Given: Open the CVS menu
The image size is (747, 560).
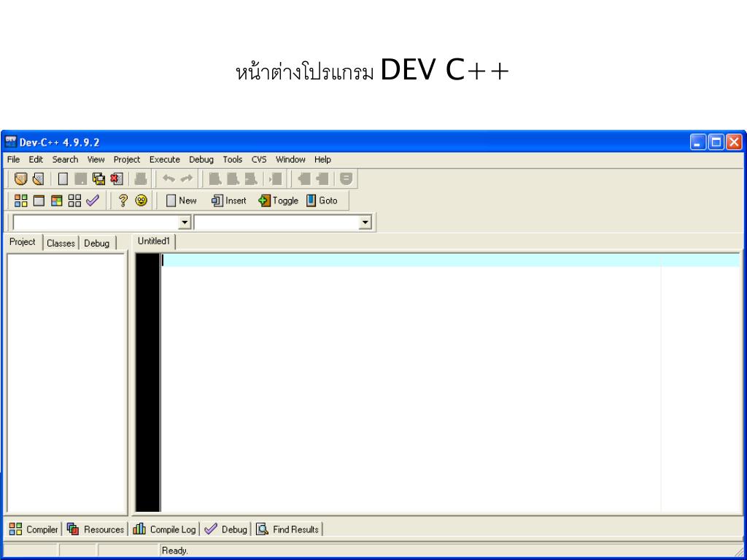Looking at the screenshot, I should tap(259, 160).
